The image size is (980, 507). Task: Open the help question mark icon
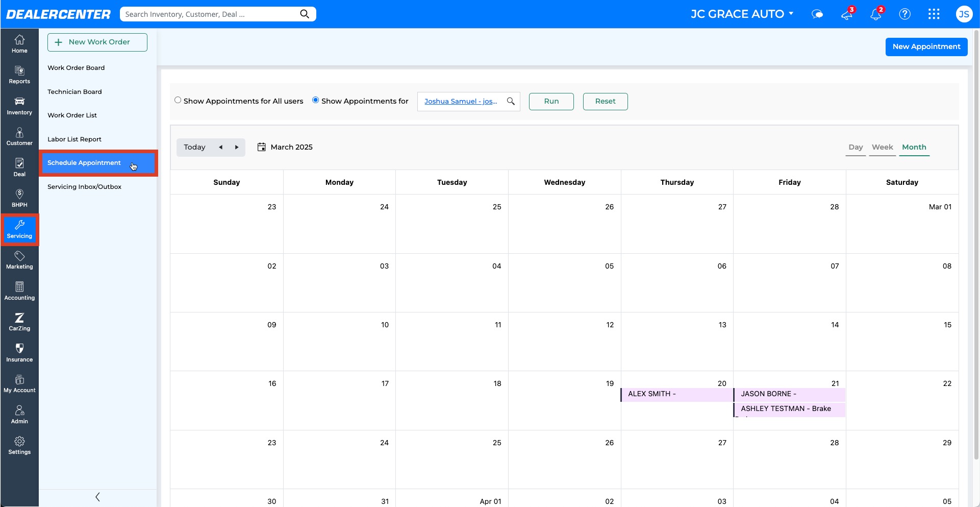click(904, 14)
